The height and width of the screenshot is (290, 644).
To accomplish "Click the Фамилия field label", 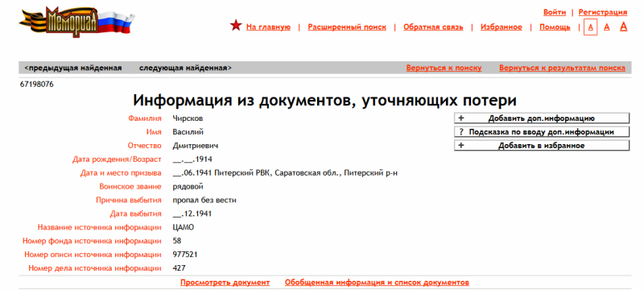I will (145, 118).
